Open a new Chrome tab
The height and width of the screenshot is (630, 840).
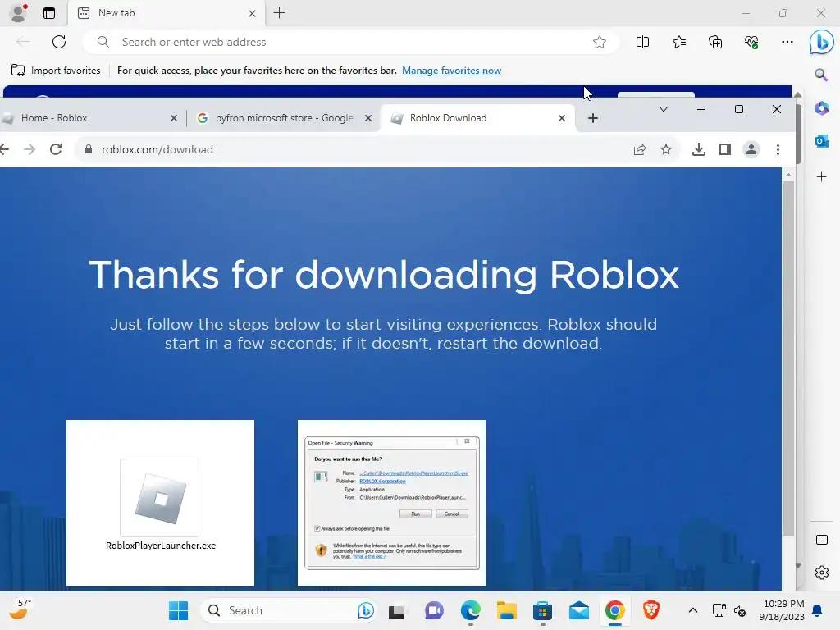pos(593,118)
